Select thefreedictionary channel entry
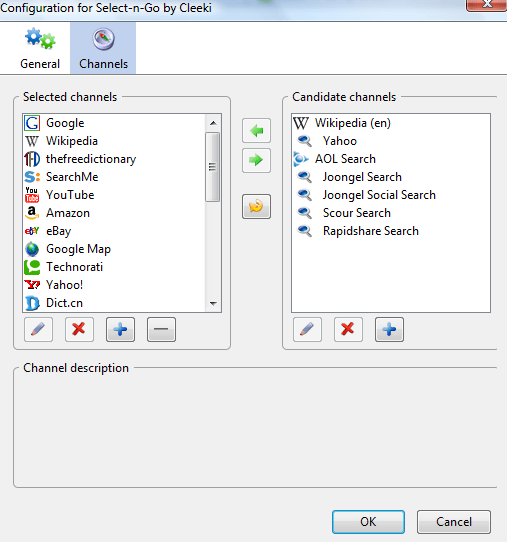 tap(114, 159)
